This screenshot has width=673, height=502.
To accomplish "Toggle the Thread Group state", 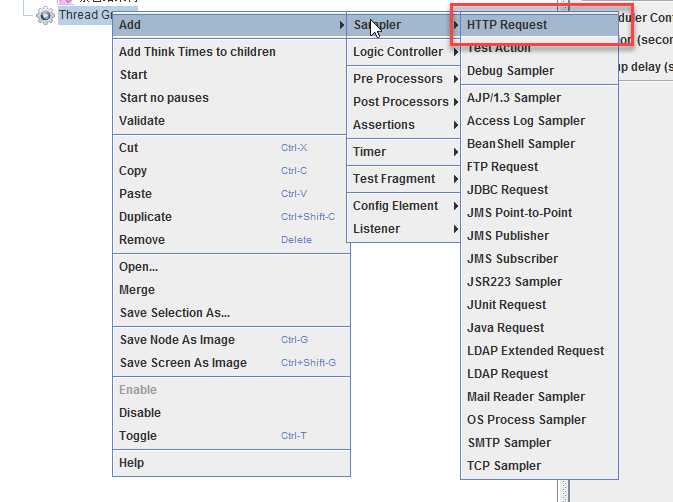I will [x=138, y=436].
